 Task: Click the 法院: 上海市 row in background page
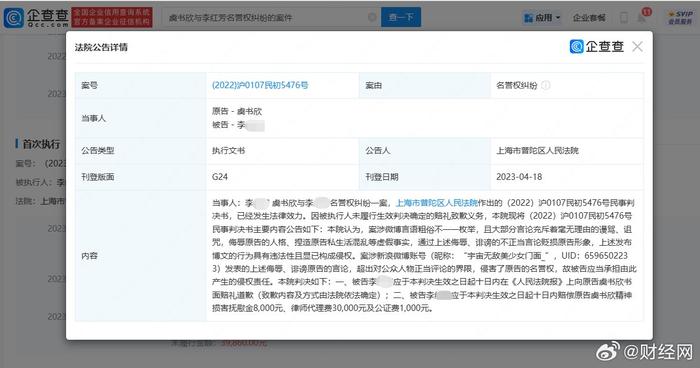tap(40, 201)
